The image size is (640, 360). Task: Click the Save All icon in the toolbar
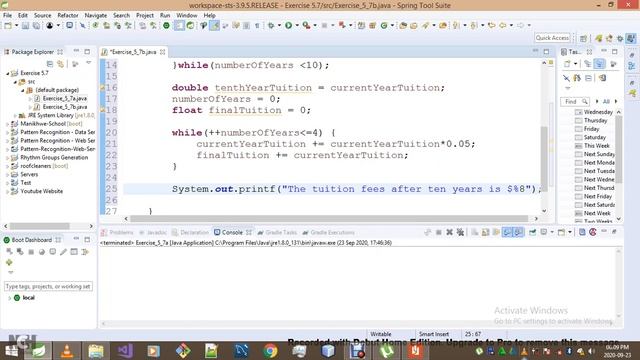click(36, 26)
